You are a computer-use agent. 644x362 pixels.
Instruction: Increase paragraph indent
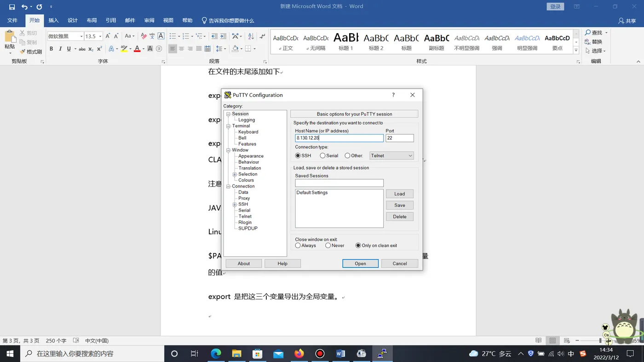point(223,36)
